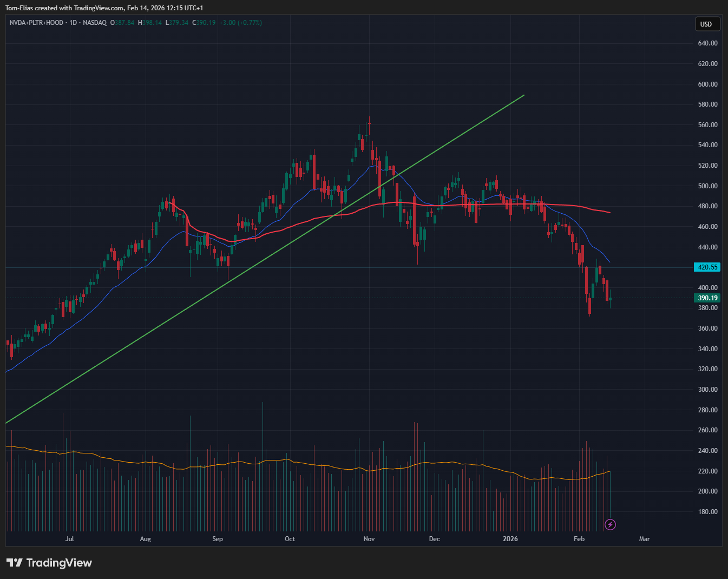Image resolution: width=728 pixels, height=579 pixels.
Task: Click the Mar label on the time axis
Action: pos(645,539)
